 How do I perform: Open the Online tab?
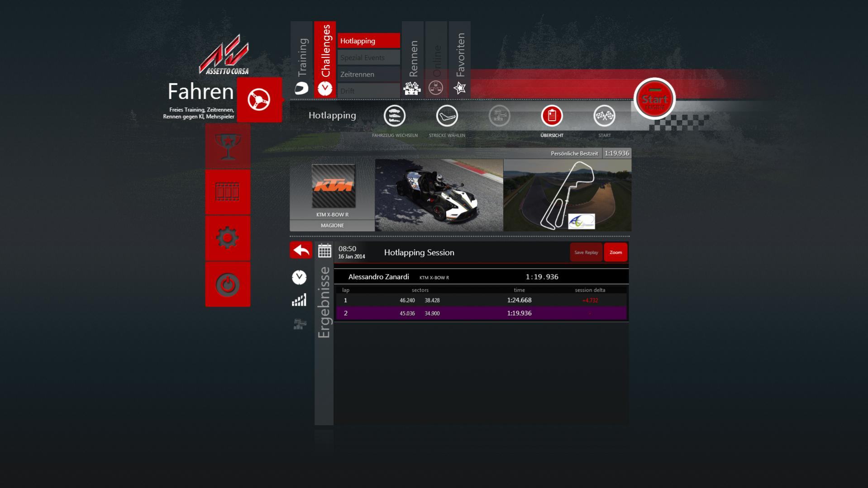point(436,59)
